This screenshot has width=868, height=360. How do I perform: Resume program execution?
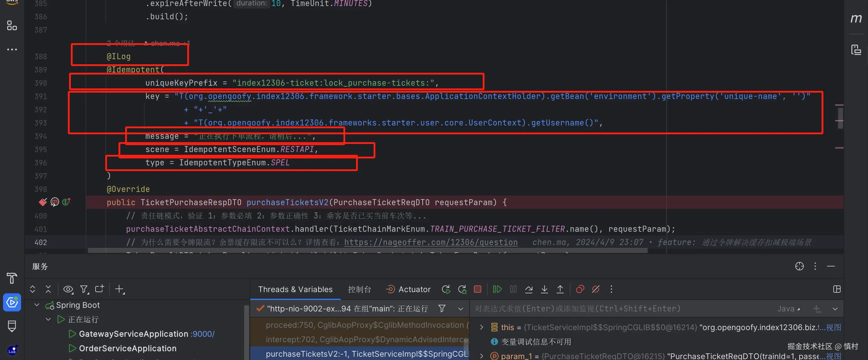coord(497,289)
